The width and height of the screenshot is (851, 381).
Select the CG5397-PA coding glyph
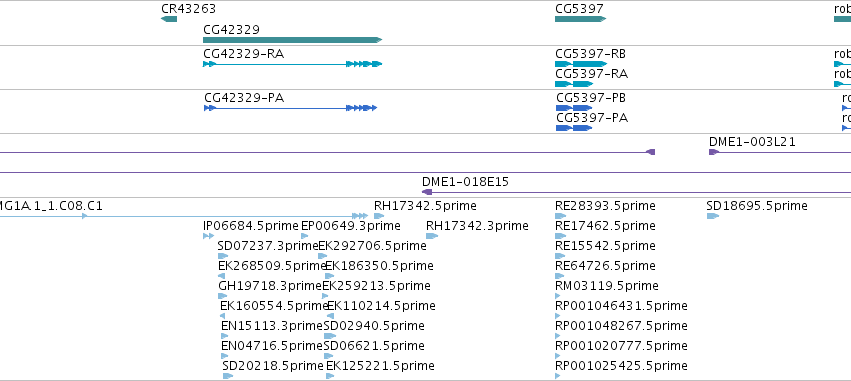(x=574, y=128)
